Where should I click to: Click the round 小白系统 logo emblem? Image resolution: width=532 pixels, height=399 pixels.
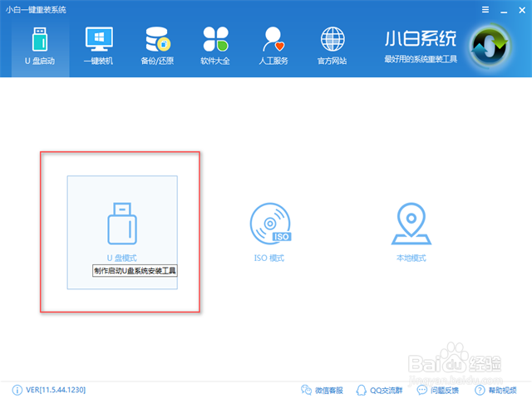490,47
